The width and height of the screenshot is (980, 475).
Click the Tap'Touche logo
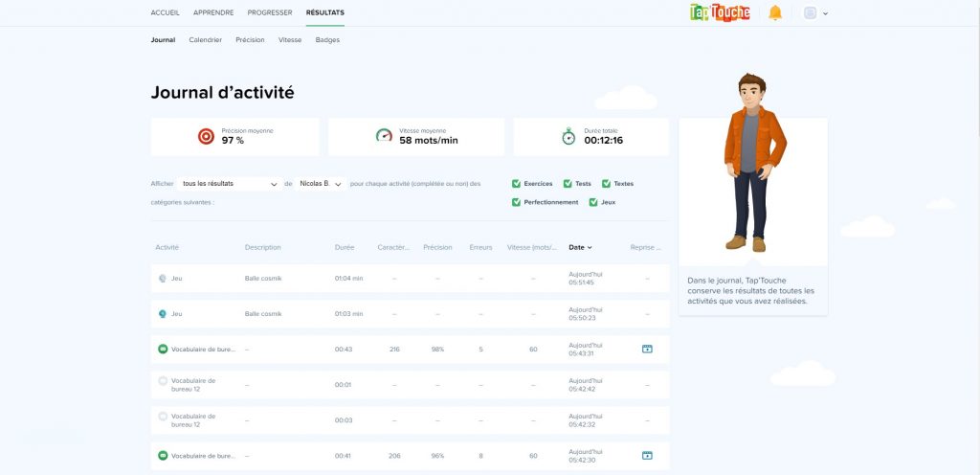(x=720, y=12)
